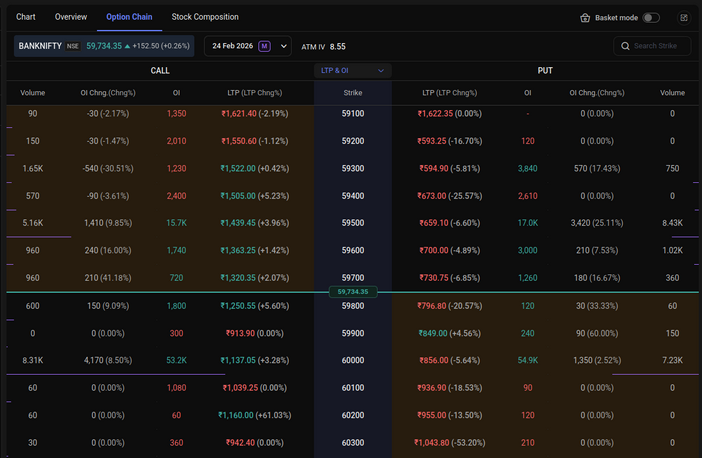This screenshot has height=458, width=702.
Task: Click the NSE exchange badge
Action: coord(73,46)
